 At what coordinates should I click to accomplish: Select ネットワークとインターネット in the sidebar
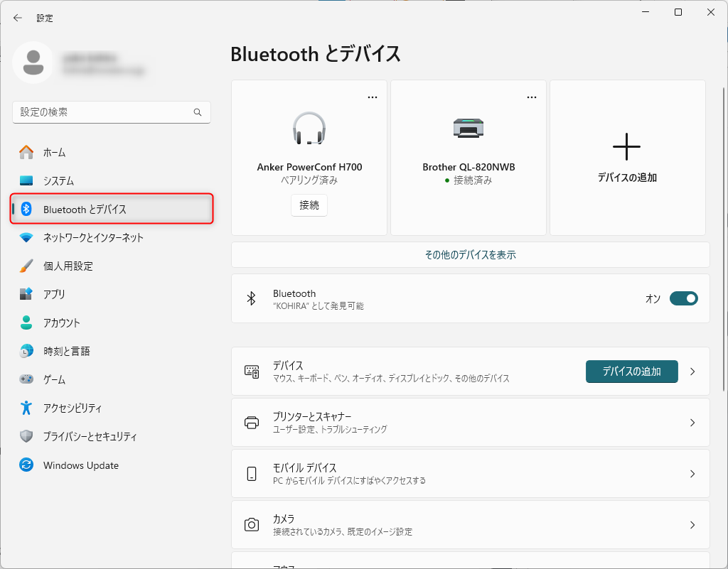pos(93,237)
